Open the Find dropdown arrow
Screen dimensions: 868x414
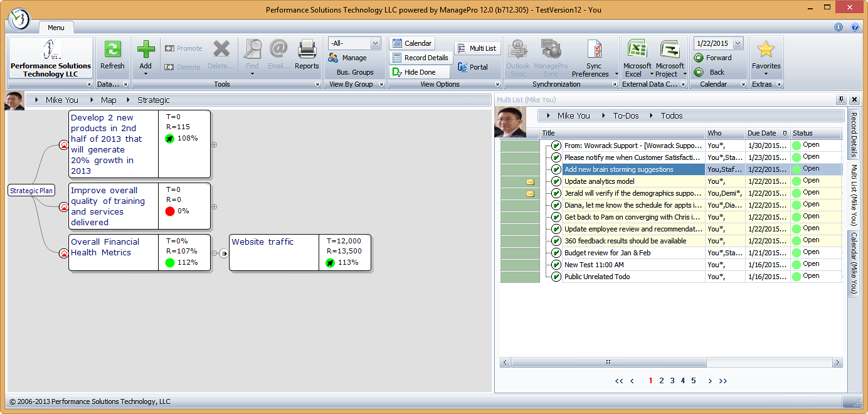click(252, 74)
